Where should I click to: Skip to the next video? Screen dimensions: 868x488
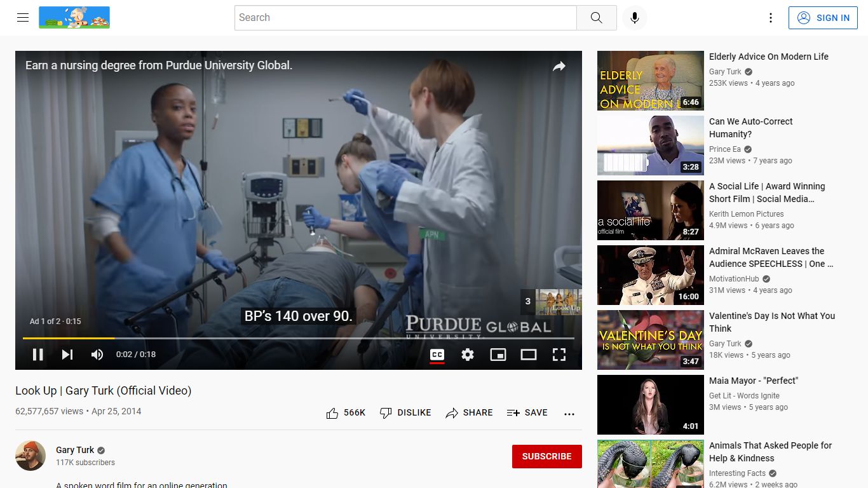[67, 355]
